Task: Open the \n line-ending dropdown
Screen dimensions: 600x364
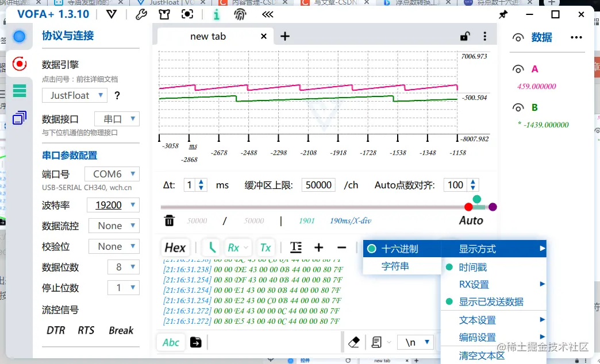Action: click(x=415, y=342)
